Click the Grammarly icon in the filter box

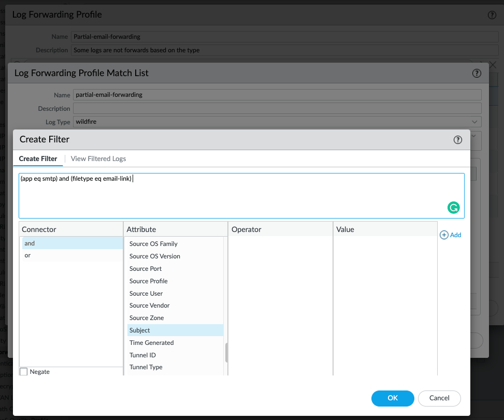[x=453, y=207]
